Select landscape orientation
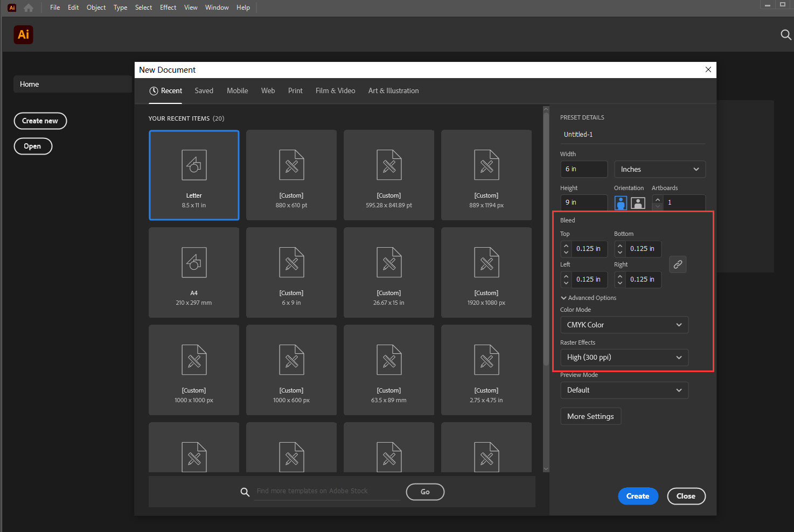This screenshot has width=794, height=532. (x=638, y=203)
